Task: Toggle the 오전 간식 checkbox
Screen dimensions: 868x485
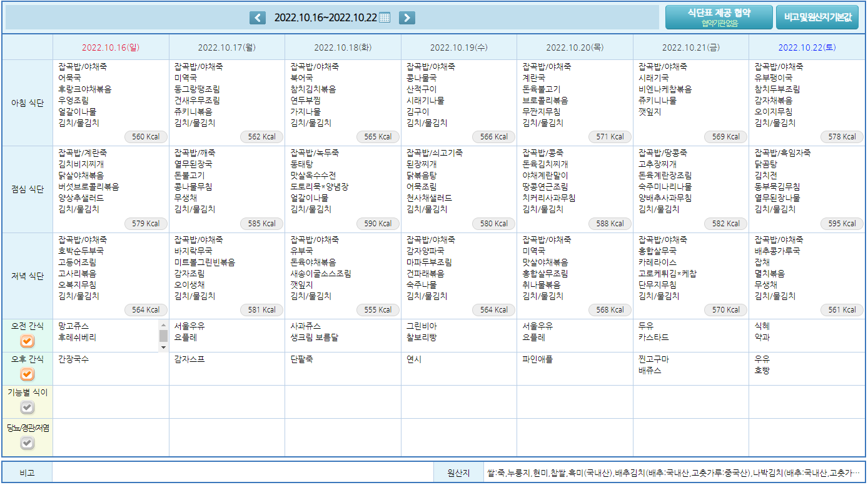Action: pos(27,341)
